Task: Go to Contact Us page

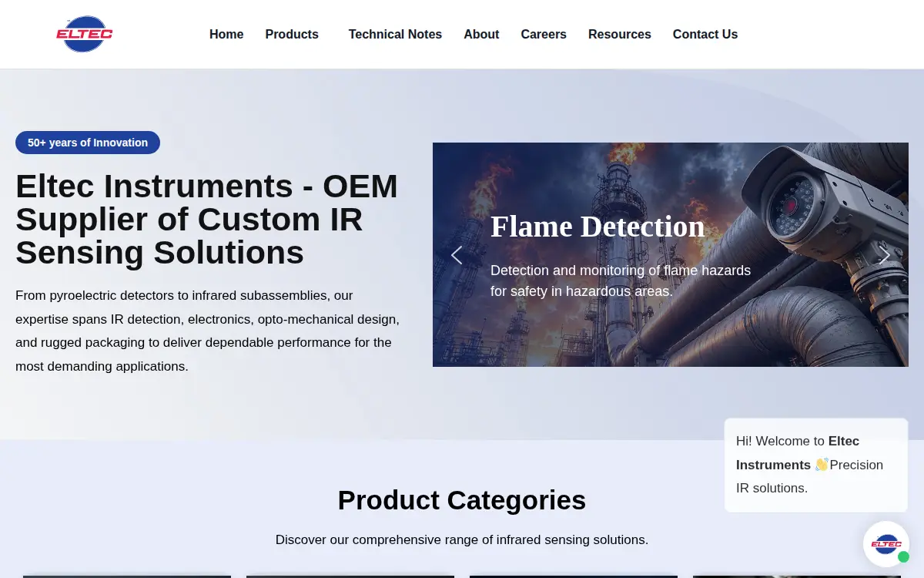Action: (705, 34)
